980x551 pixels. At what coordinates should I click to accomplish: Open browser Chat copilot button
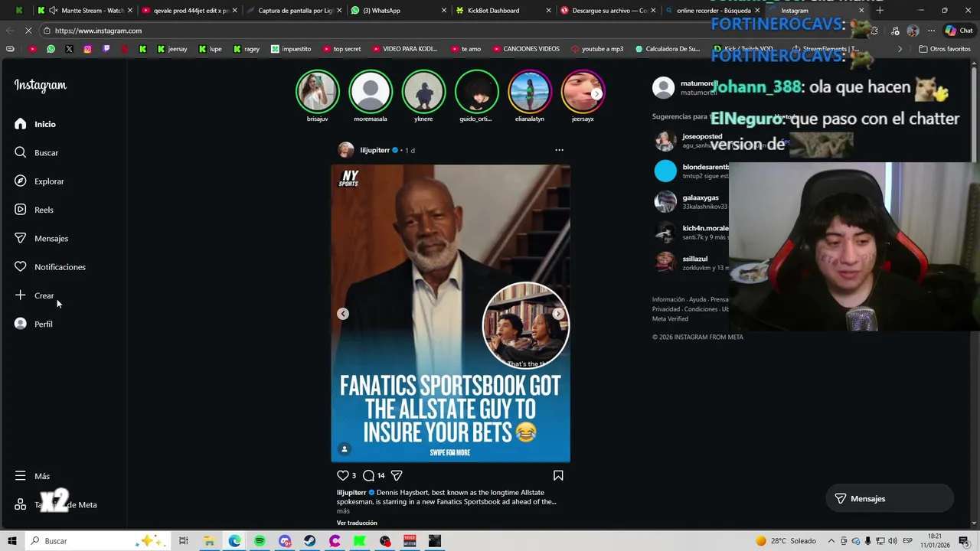click(x=959, y=31)
